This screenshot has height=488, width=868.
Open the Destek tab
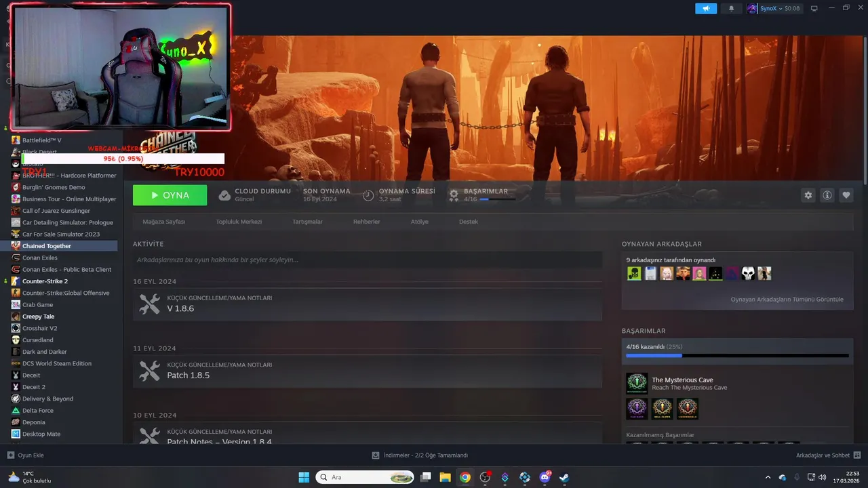(x=469, y=222)
